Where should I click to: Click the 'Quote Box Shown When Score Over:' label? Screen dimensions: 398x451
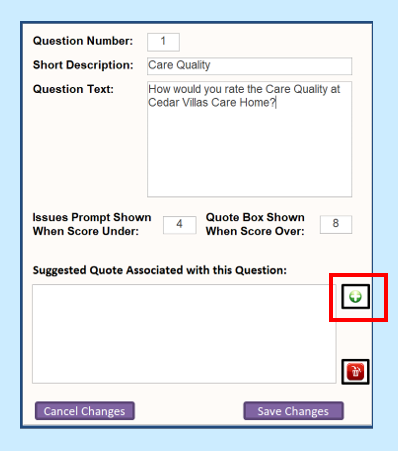(255, 224)
